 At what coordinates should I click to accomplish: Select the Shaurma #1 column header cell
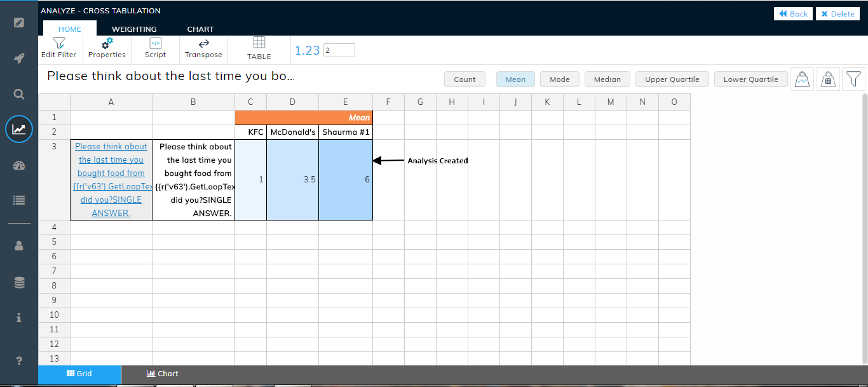346,132
